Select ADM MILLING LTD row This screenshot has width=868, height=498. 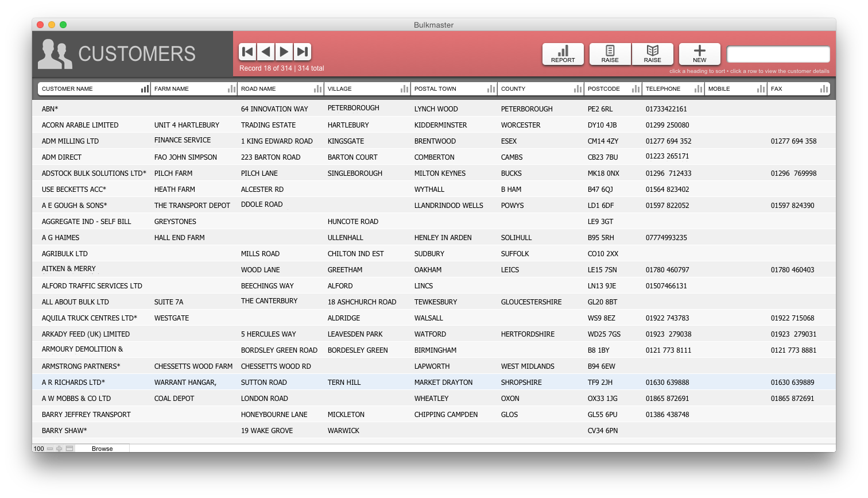point(434,141)
